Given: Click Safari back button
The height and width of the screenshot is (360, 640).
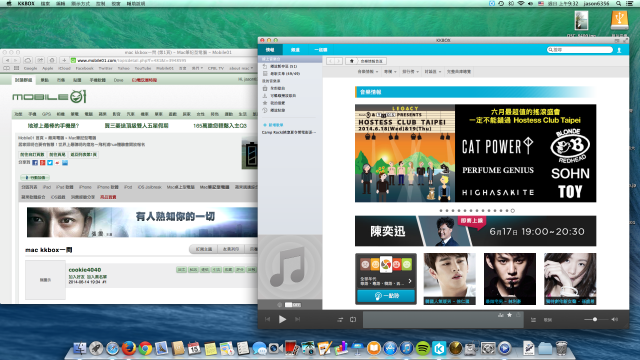Looking at the screenshot, I should (8, 60).
